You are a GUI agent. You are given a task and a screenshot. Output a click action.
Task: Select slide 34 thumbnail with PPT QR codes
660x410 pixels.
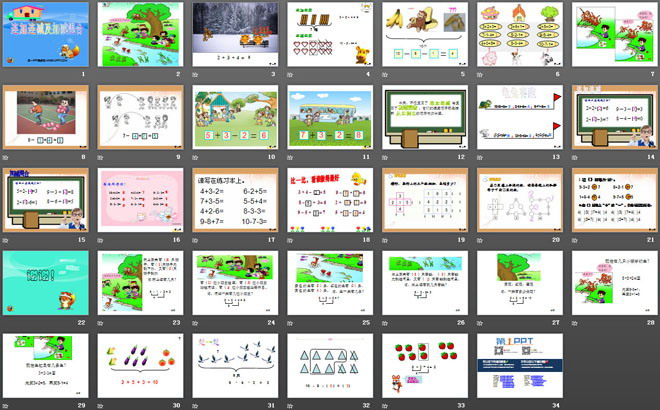coord(520,366)
